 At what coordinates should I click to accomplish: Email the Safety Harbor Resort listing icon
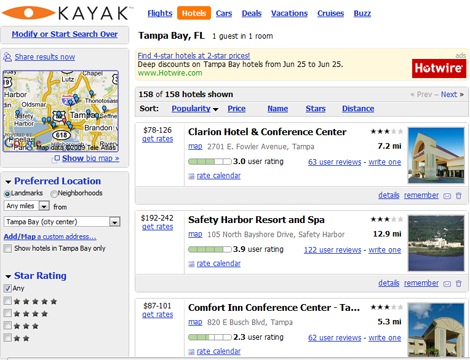pos(447,283)
